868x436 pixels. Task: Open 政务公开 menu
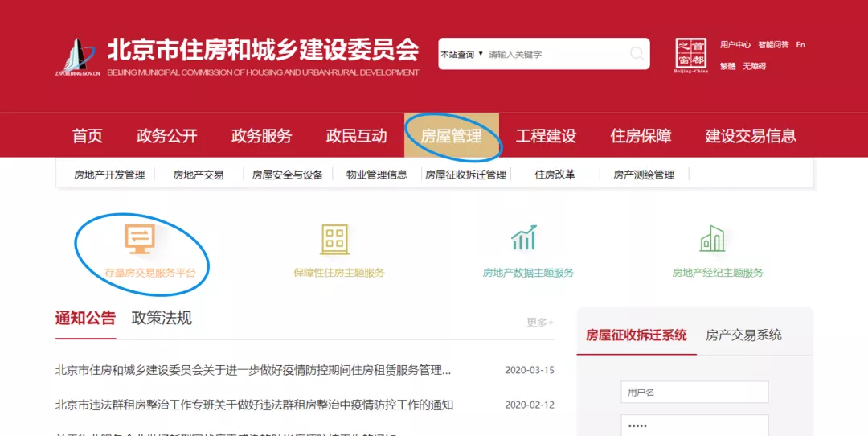point(166,136)
